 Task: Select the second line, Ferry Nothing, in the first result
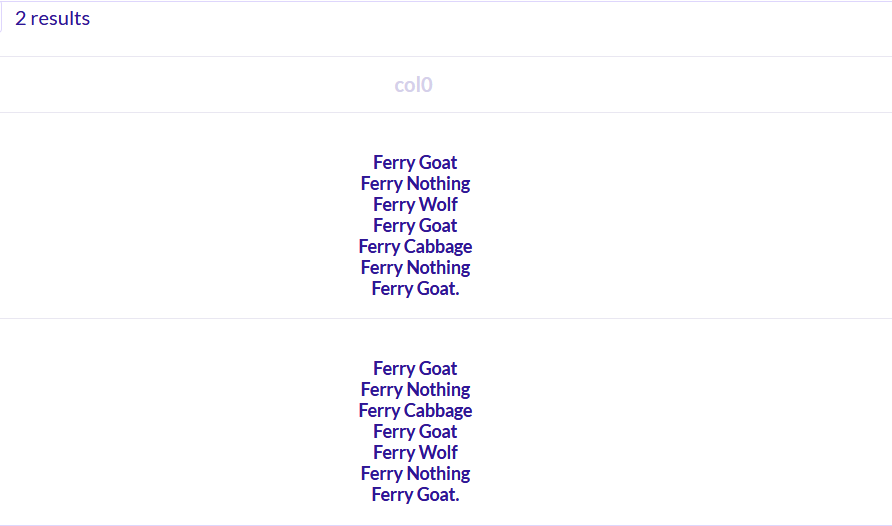point(415,184)
